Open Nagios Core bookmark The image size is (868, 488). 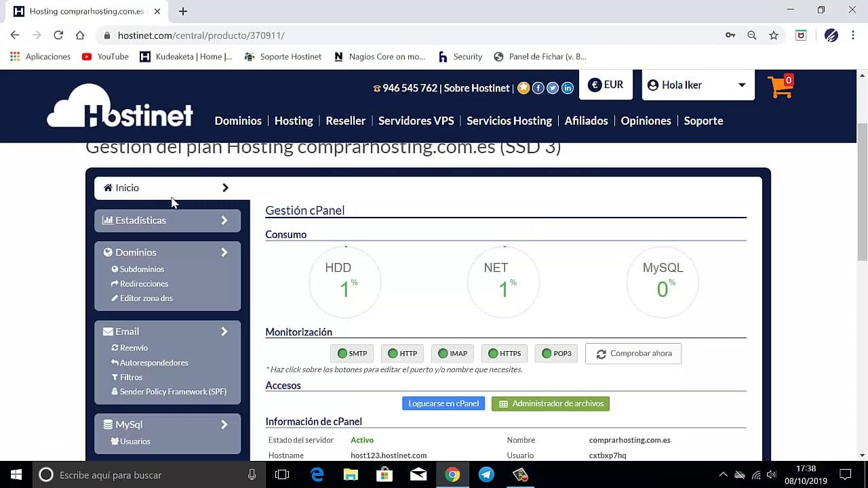[x=380, y=57]
